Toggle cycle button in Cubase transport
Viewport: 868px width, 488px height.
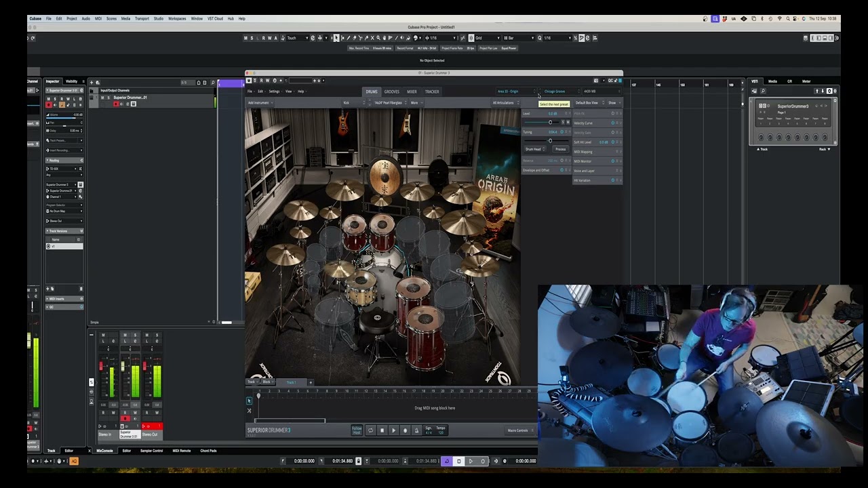click(447, 461)
